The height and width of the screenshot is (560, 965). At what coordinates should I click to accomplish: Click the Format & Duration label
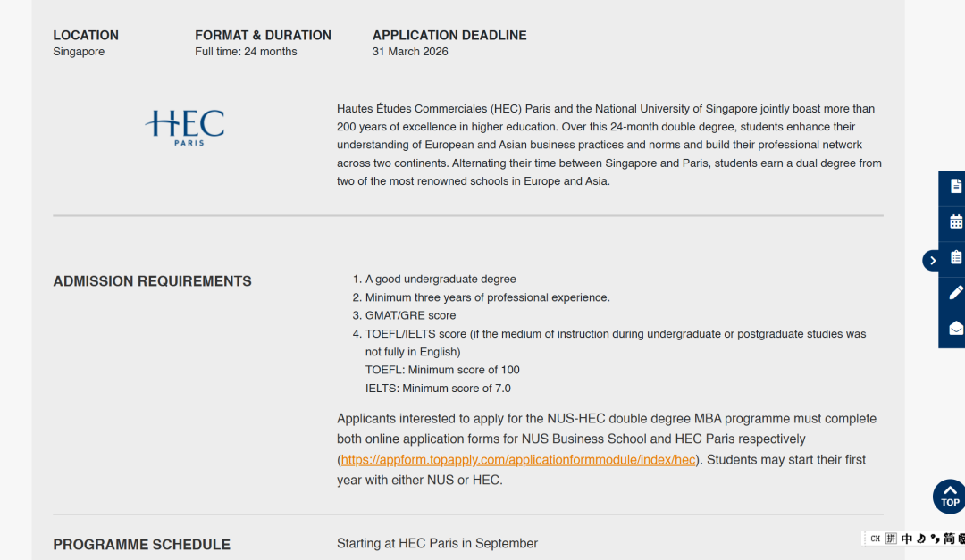pos(263,36)
